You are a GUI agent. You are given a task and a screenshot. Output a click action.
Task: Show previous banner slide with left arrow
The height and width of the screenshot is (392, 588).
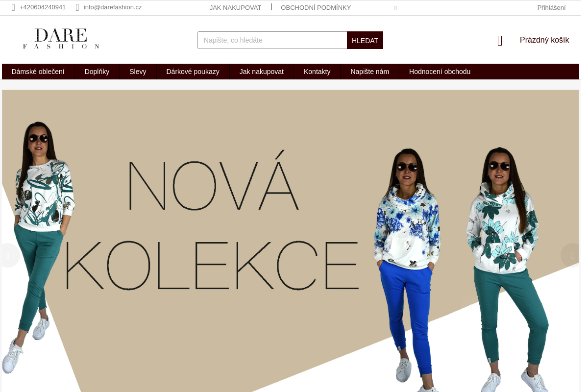pos(8,255)
